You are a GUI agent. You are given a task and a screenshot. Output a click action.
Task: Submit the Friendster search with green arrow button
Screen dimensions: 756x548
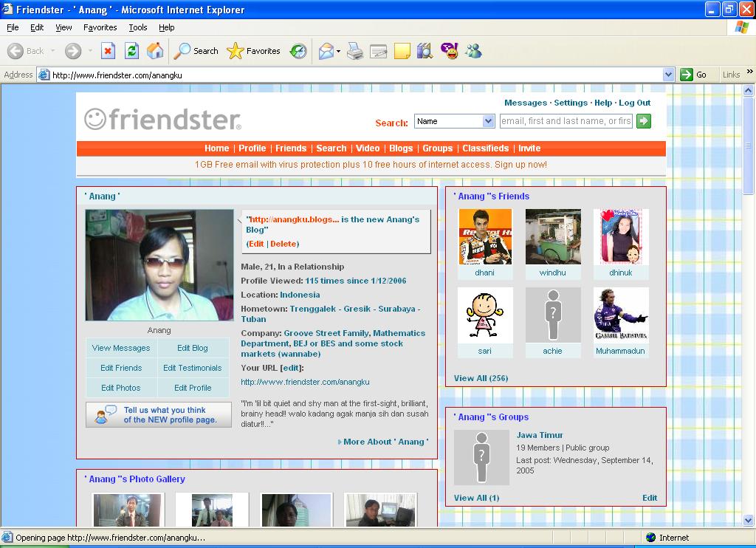point(644,121)
